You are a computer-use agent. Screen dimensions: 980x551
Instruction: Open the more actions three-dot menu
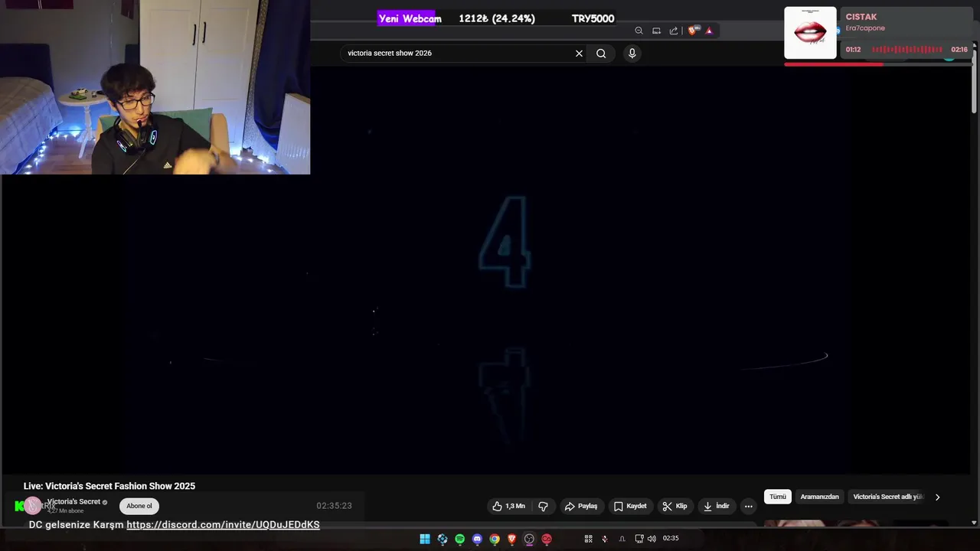748,506
